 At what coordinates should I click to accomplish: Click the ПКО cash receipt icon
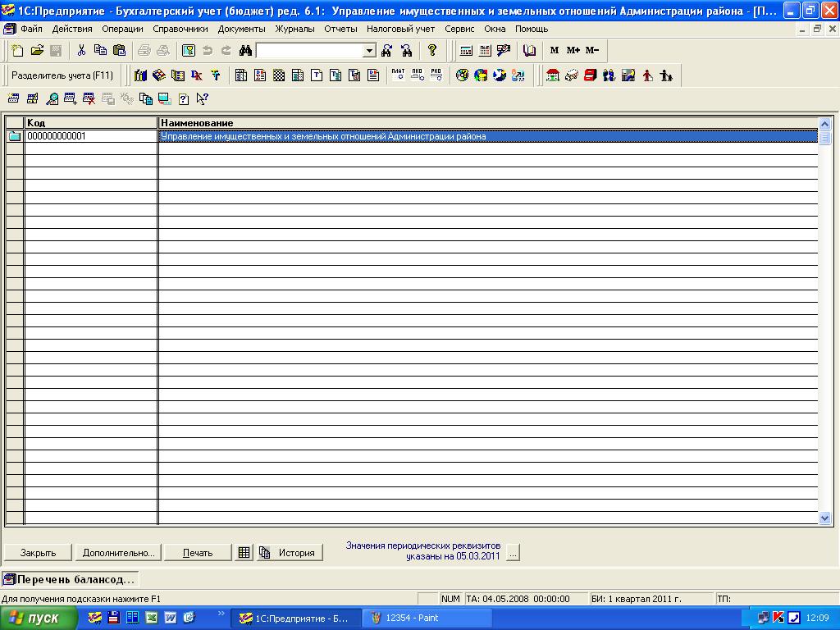tap(418, 75)
